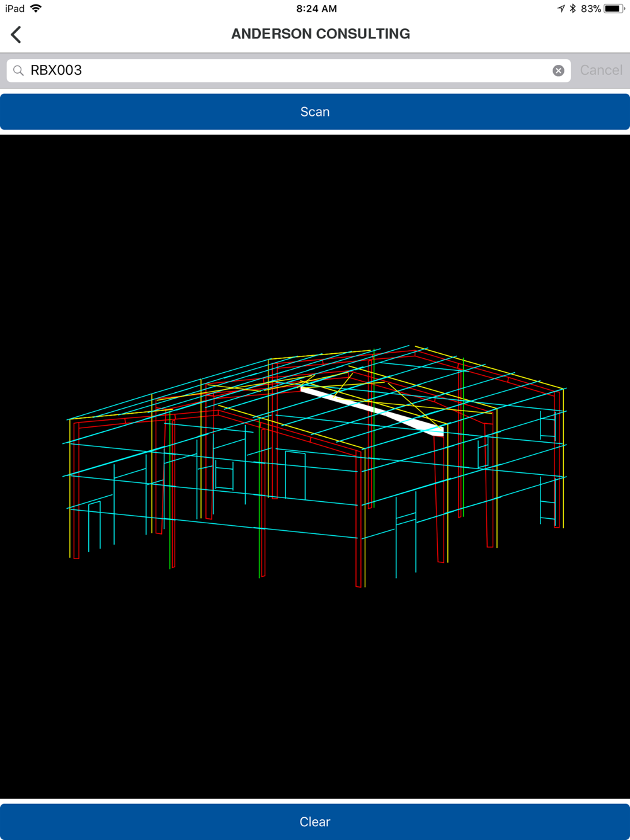Viewport: 630px width, 840px height.
Task: Clear search text with the X icon
Action: [x=558, y=71]
